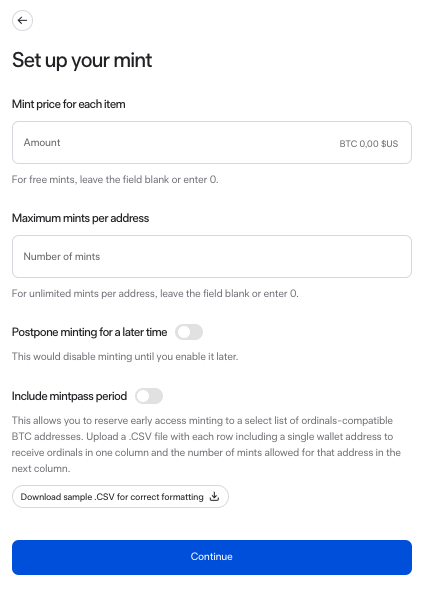Continue to the next step
This screenshot has height=599, width=423.
[212, 557]
